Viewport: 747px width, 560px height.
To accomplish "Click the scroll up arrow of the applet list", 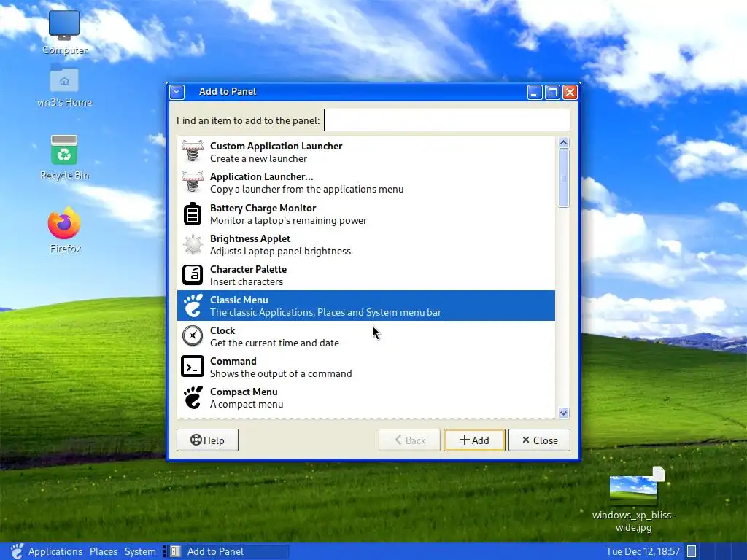I will click(564, 142).
